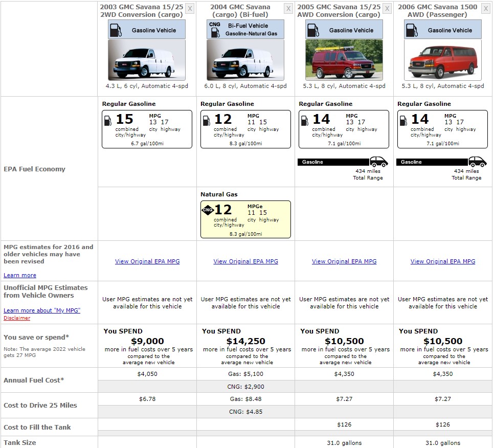494x448 pixels.
Task: Click the EPA Fuel Economy row header
Action: coord(34,169)
